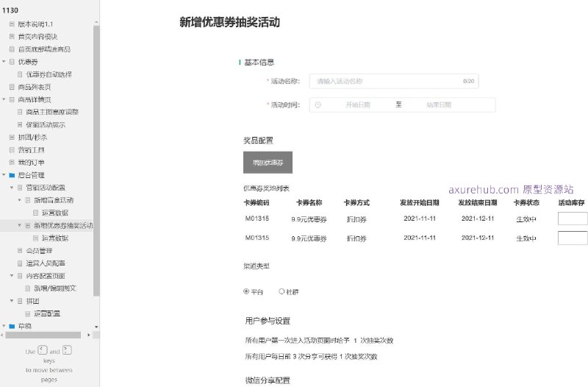Click the 结束日期 date field
Screen dimensions: 588x387
coord(439,104)
